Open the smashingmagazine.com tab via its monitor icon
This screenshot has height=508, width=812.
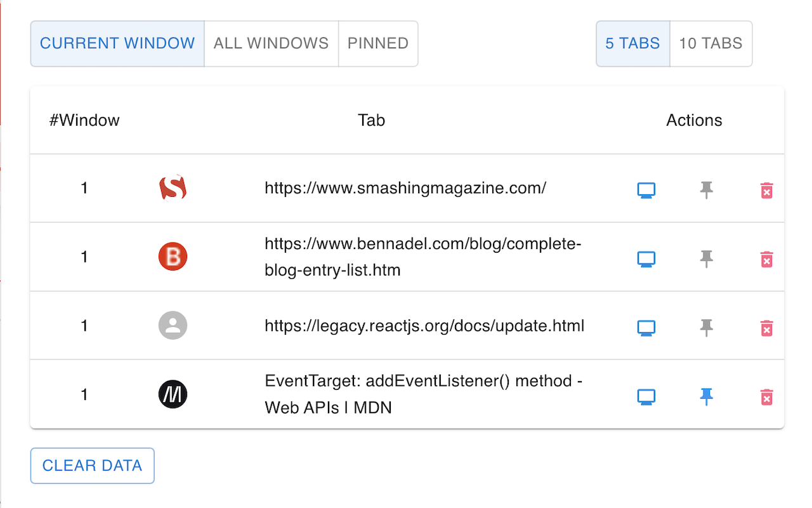(x=646, y=190)
